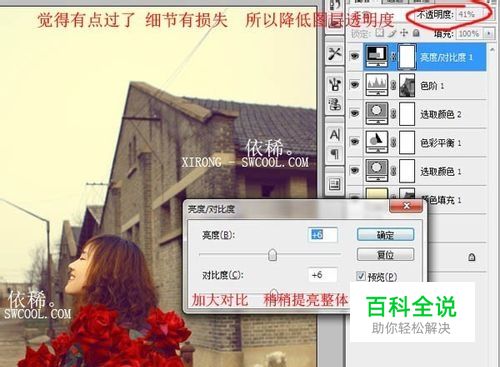
Task: Open the 填充 fill percentage arrow
Action: pos(488,33)
